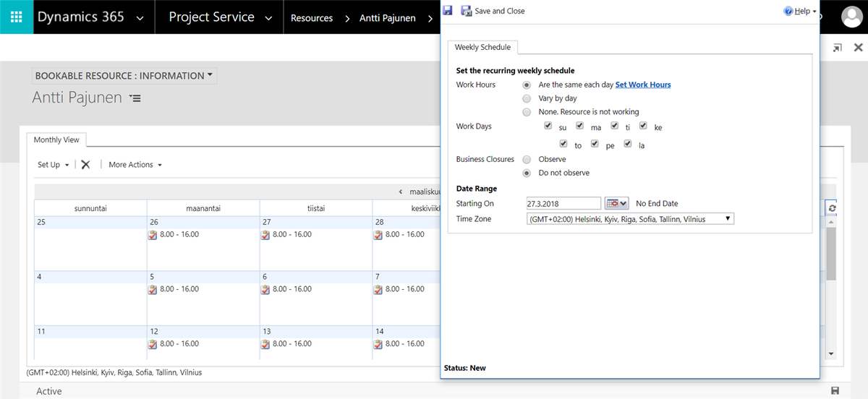The height and width of the screenshot is (399, 868).
Task: Click Resources in the breadcrumb
Action: [x=312, y=18]
